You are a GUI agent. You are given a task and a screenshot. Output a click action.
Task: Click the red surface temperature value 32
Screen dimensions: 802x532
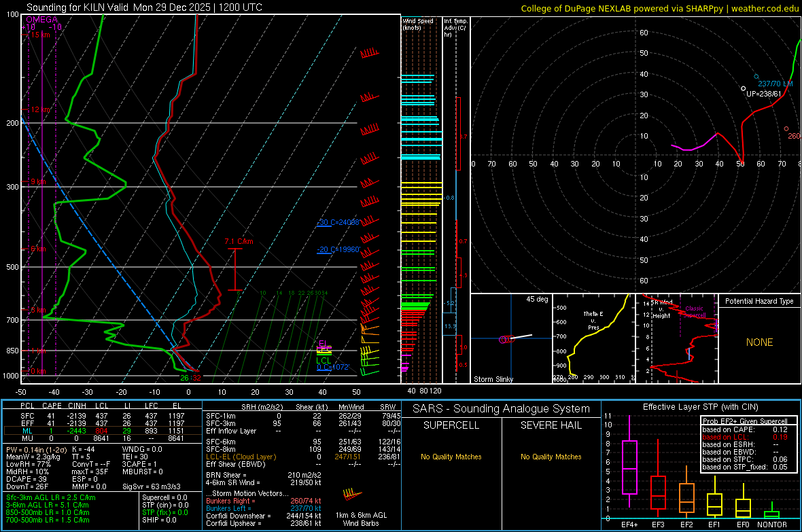tap(196, 378)
